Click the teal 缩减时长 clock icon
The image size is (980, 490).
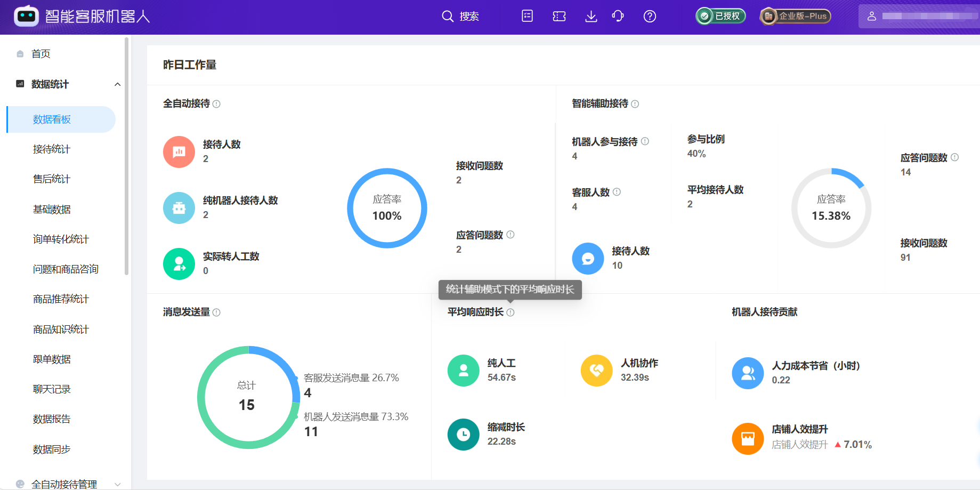click(x=464, y=435)
